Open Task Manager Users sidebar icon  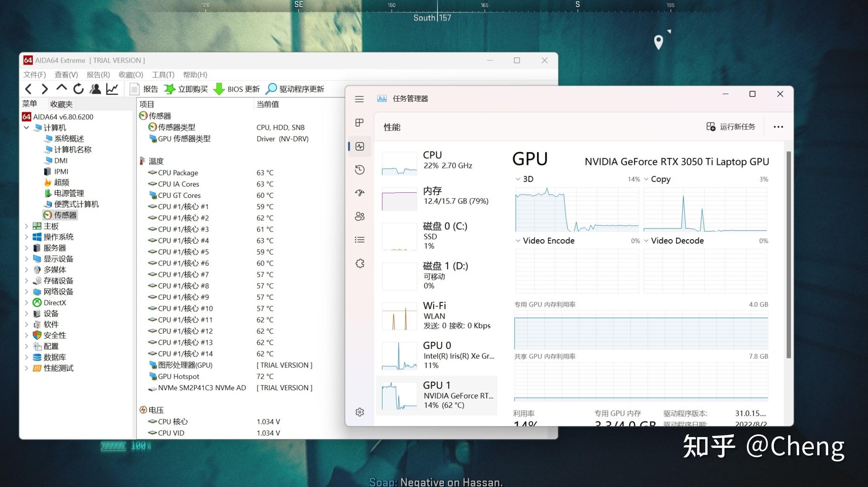[x=360, y=216]
